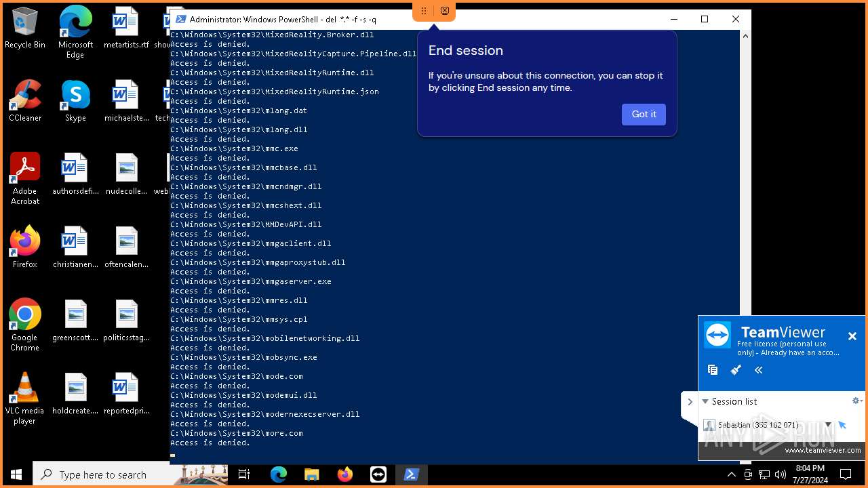Select the authorsdefi... Word document
Image resolution: width=868 pixels, height=488 pixels.
tap(75, 174)
